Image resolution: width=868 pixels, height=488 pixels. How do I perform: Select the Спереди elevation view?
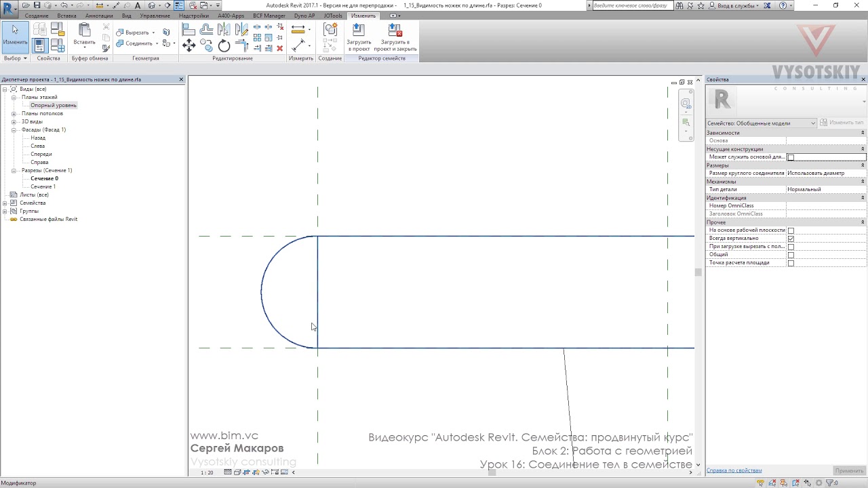(41, 155)
